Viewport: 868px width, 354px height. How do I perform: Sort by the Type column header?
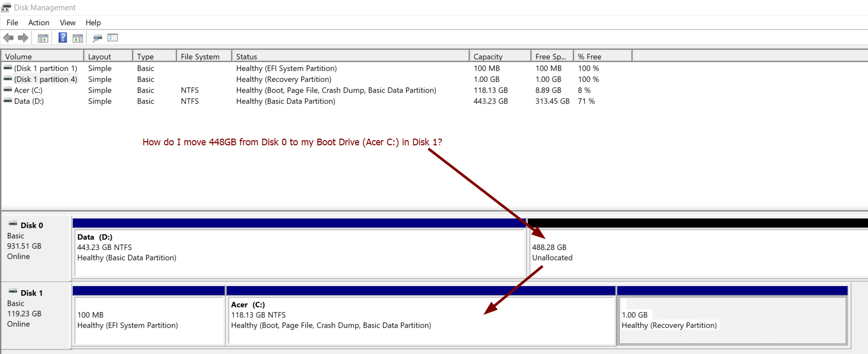[x=154, y=56]
